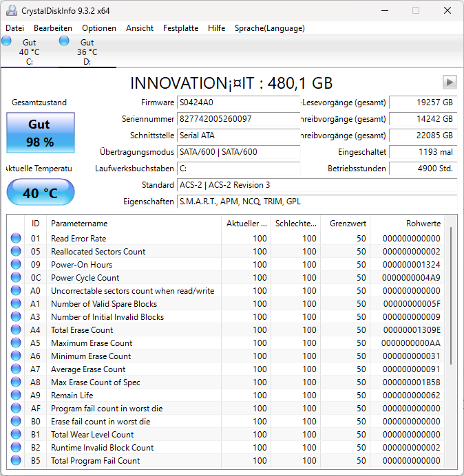Open the Bearbeiten menu

pyautogui.click(x=53, y=28)
